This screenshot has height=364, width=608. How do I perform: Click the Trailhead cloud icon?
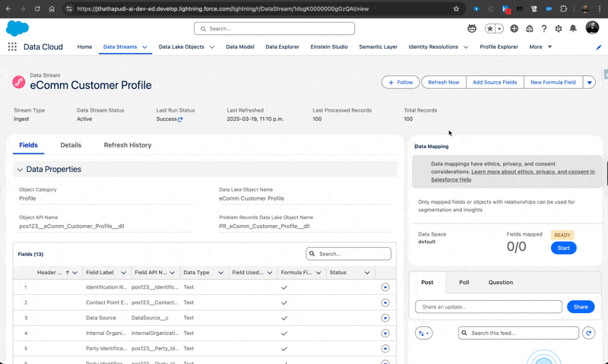(529, 28)
